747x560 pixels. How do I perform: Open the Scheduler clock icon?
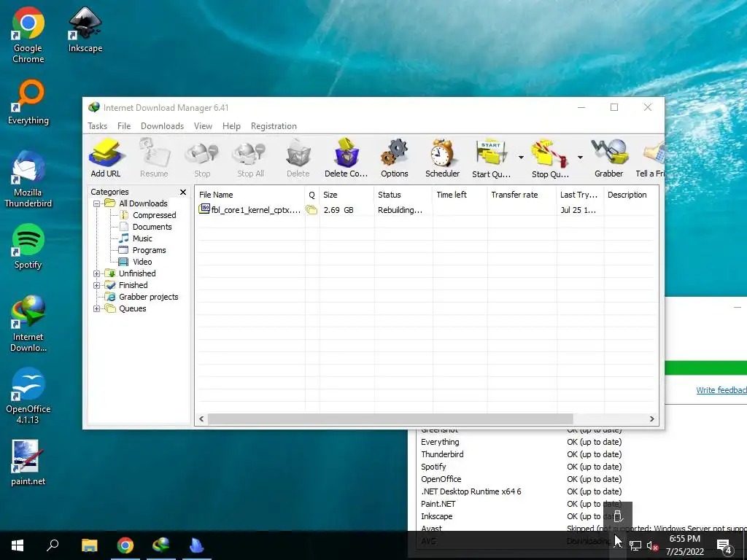click(x=443, y=158)
